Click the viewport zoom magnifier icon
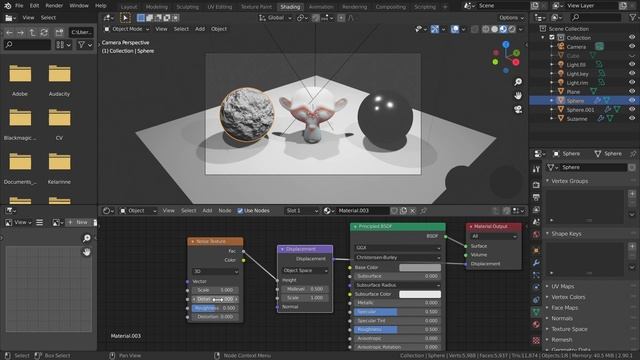Screen dimensions: 640x360 [518, 82]
